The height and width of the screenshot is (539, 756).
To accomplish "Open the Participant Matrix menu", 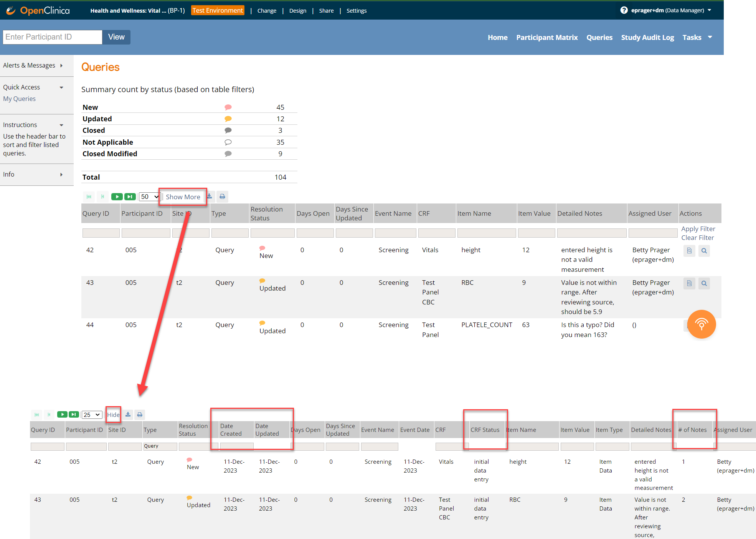I will tap(546, 37).
